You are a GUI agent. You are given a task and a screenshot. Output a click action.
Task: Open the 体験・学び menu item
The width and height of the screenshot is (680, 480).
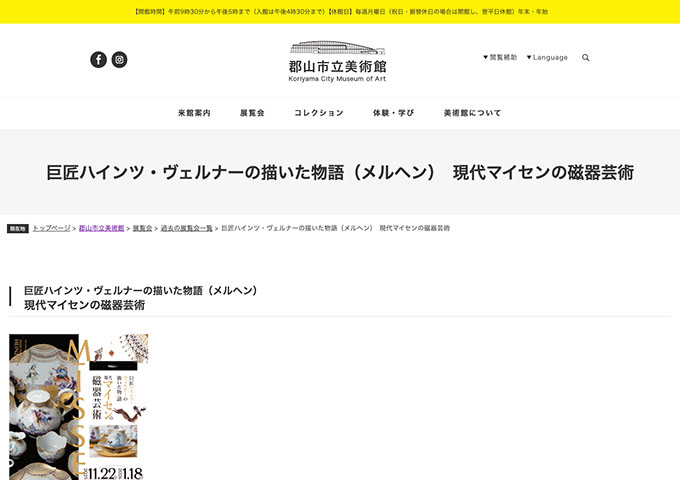click(x=393, y=113)
